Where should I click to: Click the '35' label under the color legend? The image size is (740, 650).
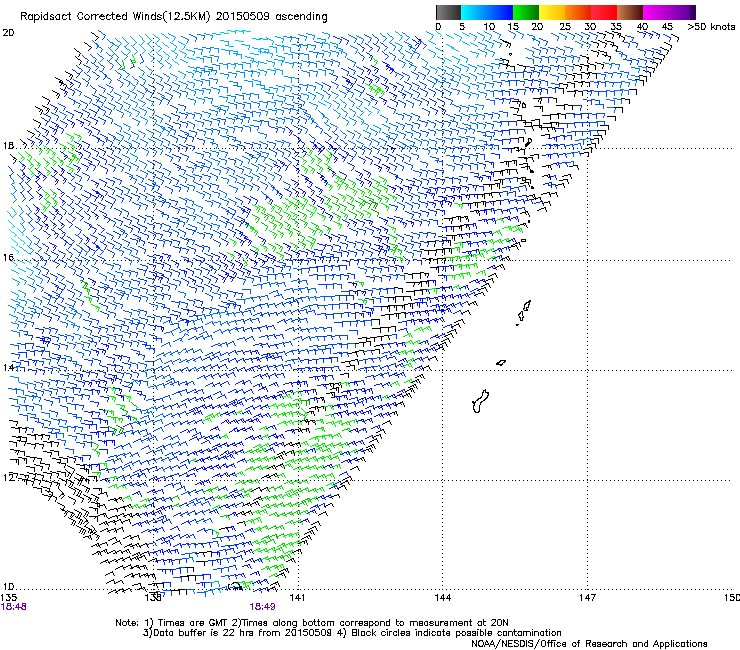(616, 27)
